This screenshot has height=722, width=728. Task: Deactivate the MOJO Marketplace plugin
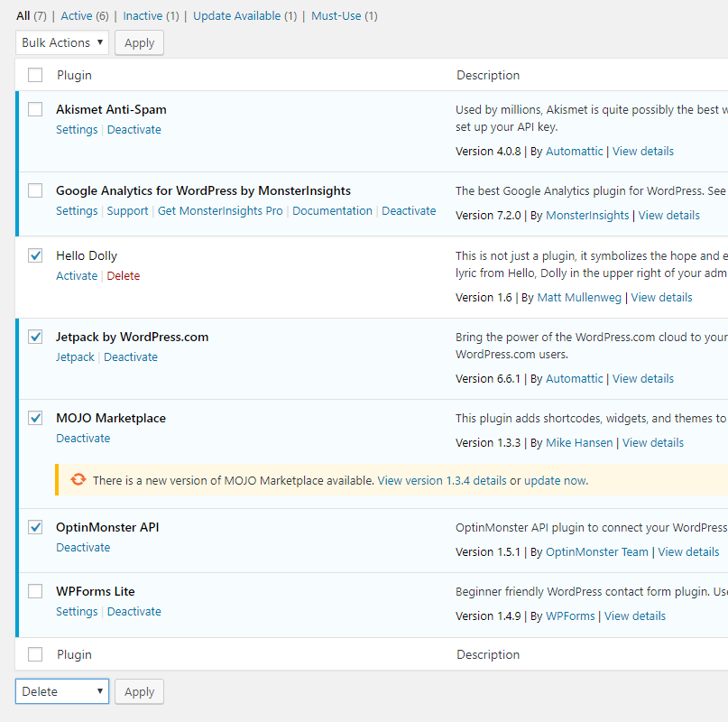83,439
